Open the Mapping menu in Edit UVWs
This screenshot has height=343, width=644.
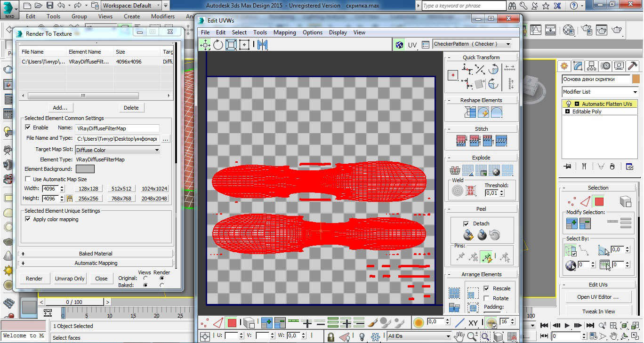[x=284, y=32]
